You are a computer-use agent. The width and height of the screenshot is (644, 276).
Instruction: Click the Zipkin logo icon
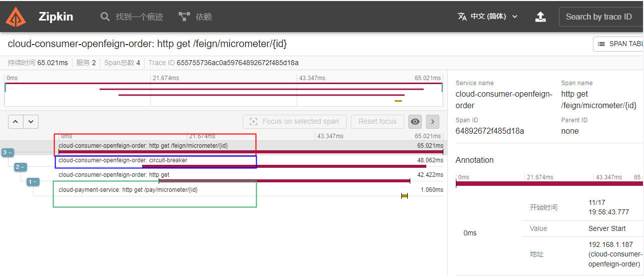click(x=16, y=17)
